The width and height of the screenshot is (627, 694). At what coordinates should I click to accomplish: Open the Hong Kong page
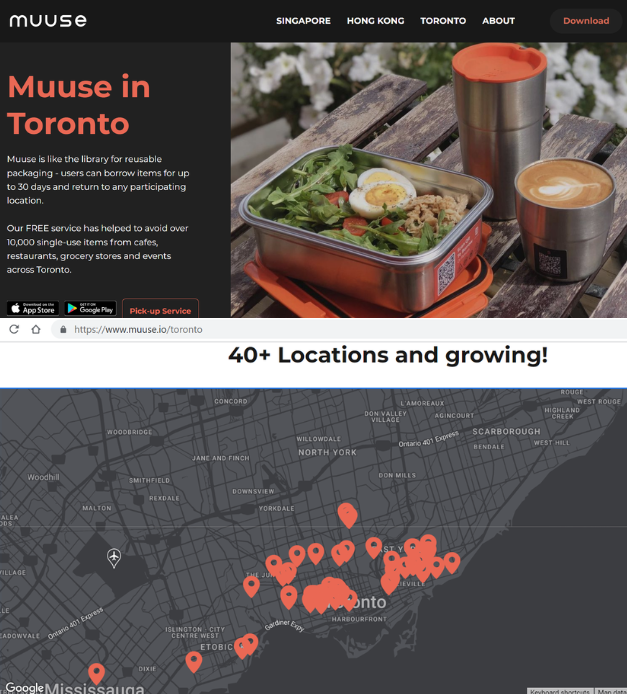pos(375,21)
